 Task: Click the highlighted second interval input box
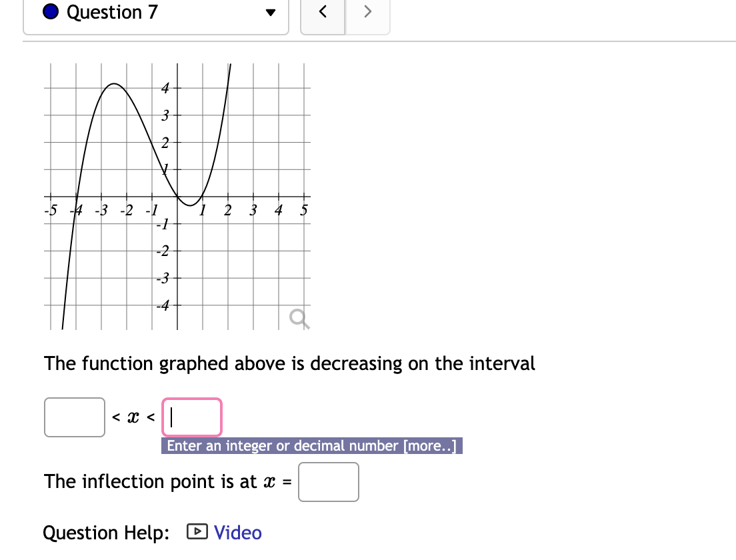pyautogui.click(x=191, y=417)
